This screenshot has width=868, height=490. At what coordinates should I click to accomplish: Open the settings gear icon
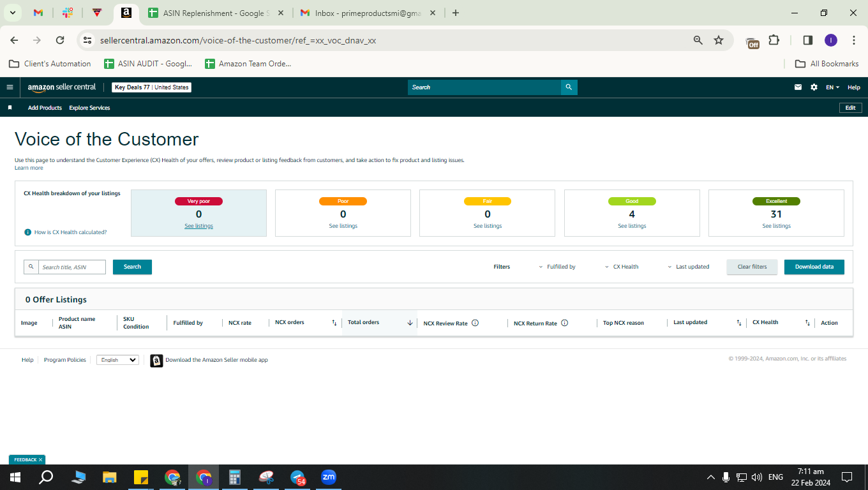point(814,87)
